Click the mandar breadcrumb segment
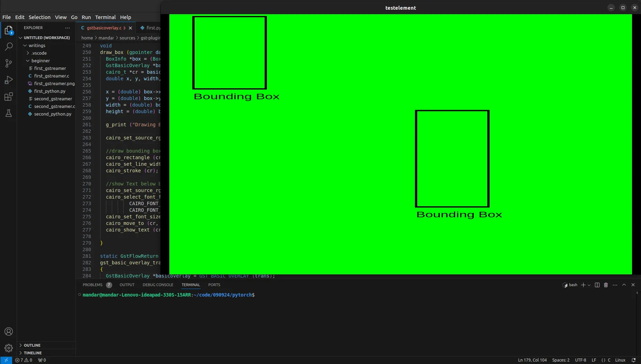Viewport: 641px width, 364px height. coord(106,38)
